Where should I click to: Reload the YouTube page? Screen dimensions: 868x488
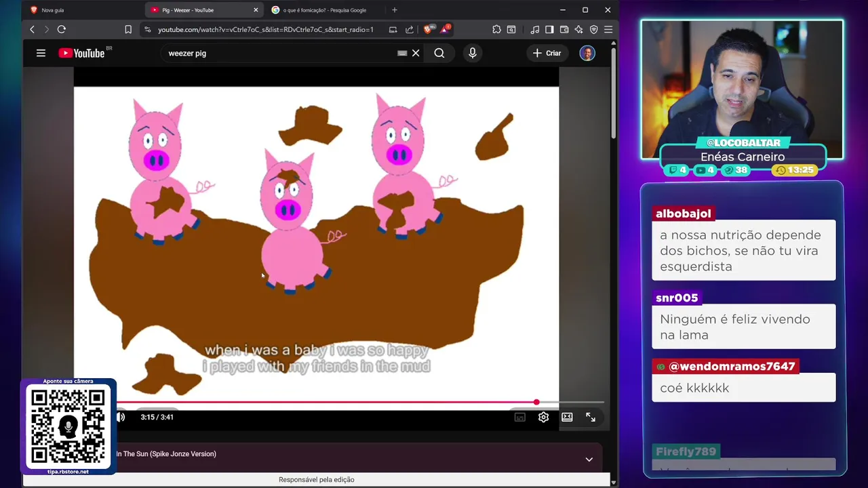[x=62, y=29]
